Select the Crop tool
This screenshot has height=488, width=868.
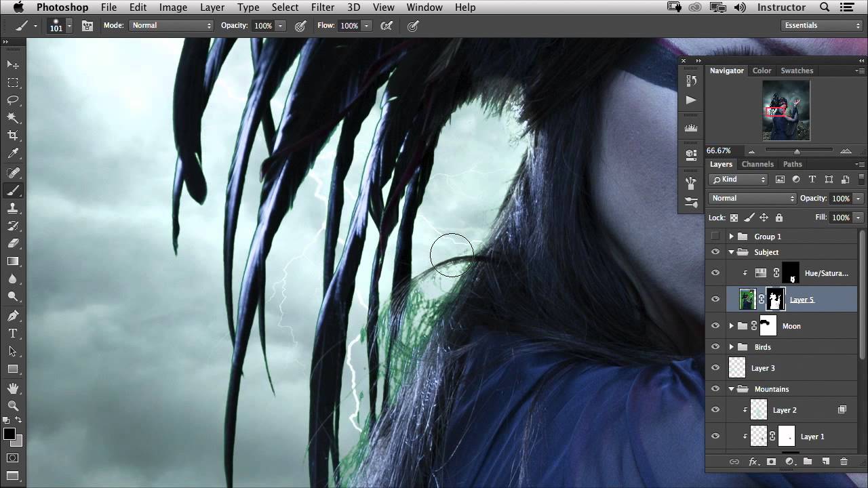13,136
